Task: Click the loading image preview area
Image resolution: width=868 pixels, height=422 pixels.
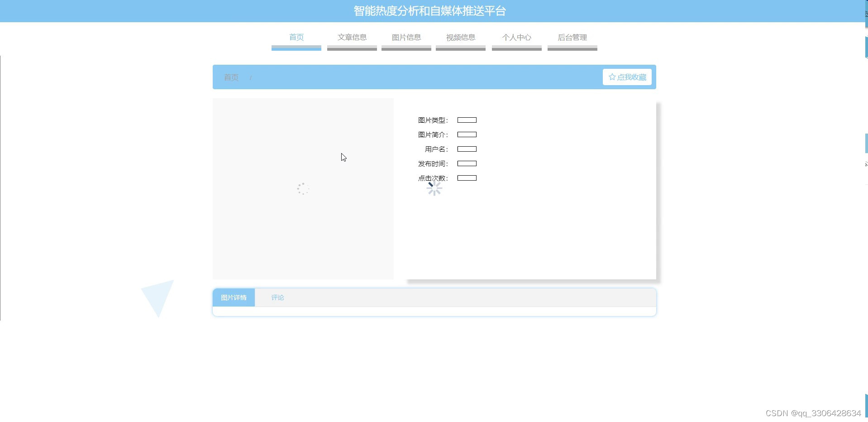Action: [303, 189]
